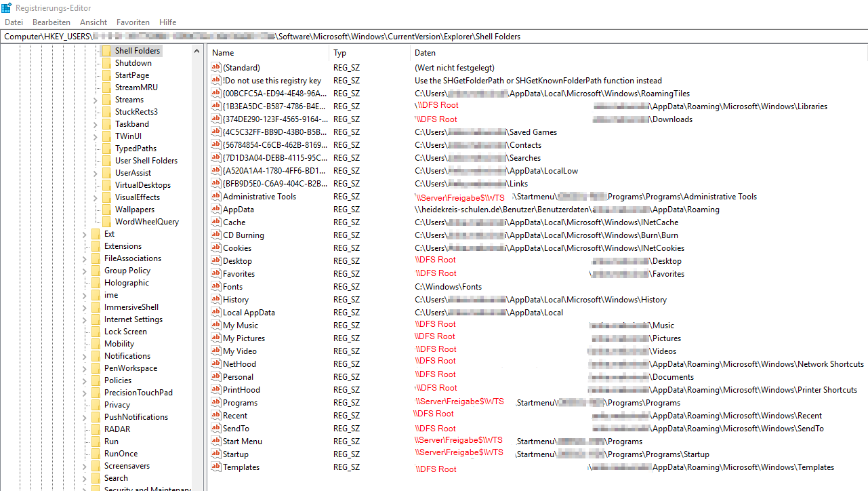Viewport: 868px width, 491px height.
Task: Click folder icon of Group Policy key
Action: pos(96,271)
